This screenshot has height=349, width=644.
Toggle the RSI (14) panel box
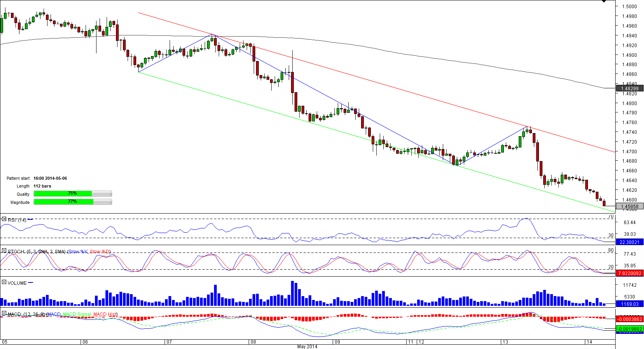(x=4, y=219)
